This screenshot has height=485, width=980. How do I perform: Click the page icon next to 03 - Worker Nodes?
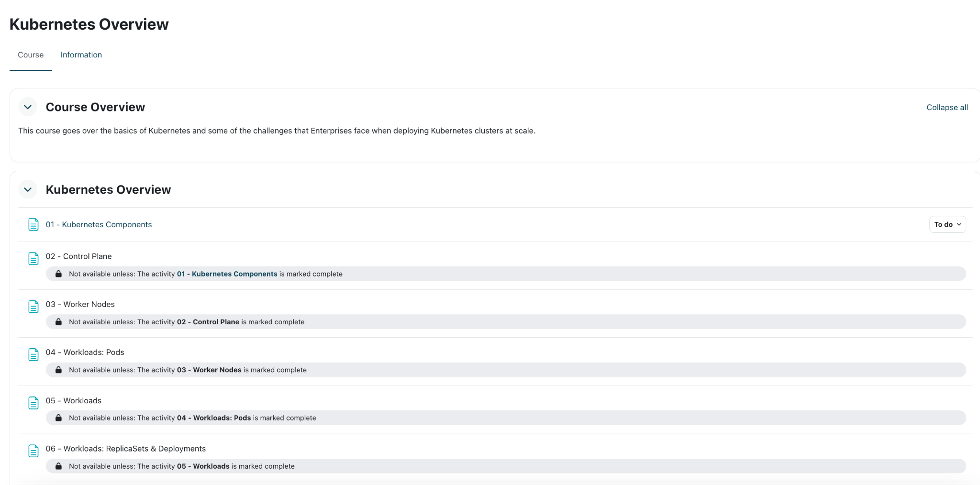(33, 307)
